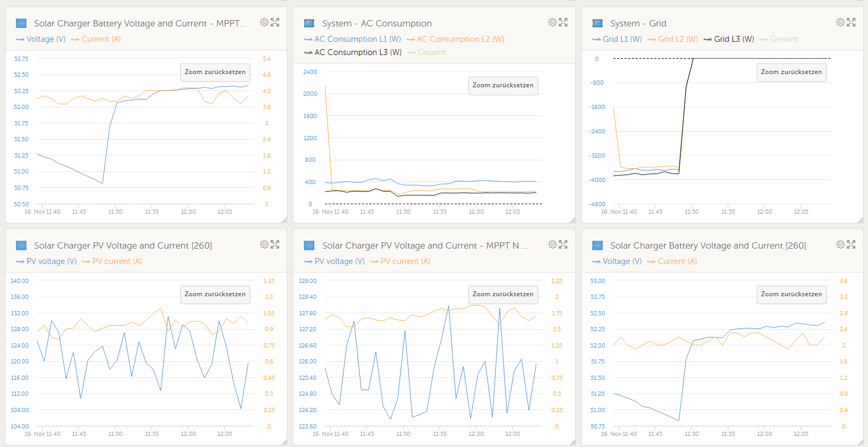868x447 pixels.
Task: Reset zoom on System AC Consumption chart
Action: pos(503,86)
